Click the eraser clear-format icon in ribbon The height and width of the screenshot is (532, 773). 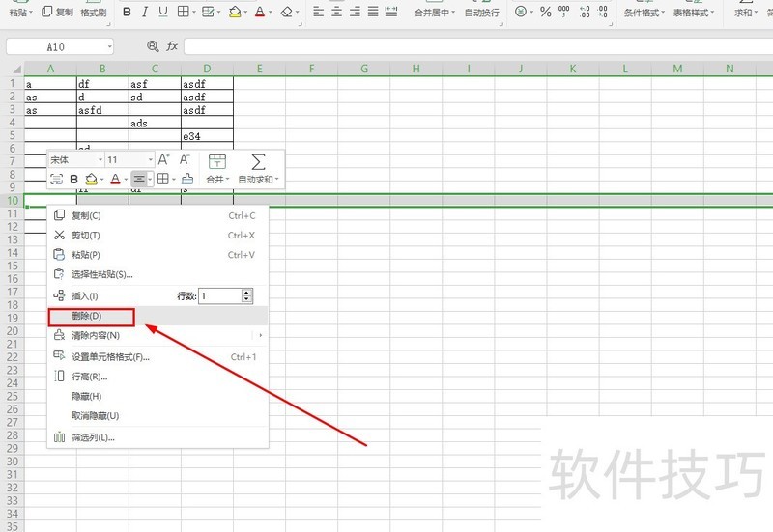[x=286, y=12]
